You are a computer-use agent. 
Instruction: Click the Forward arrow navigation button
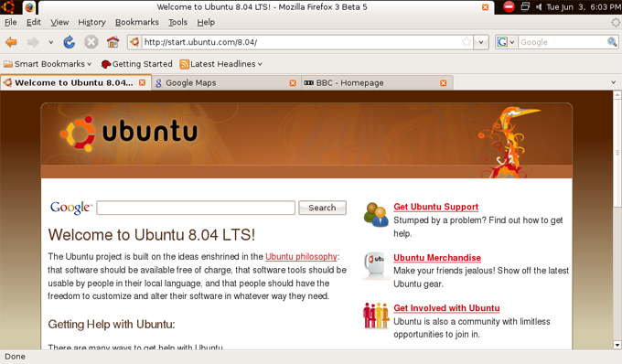point(33,42)
